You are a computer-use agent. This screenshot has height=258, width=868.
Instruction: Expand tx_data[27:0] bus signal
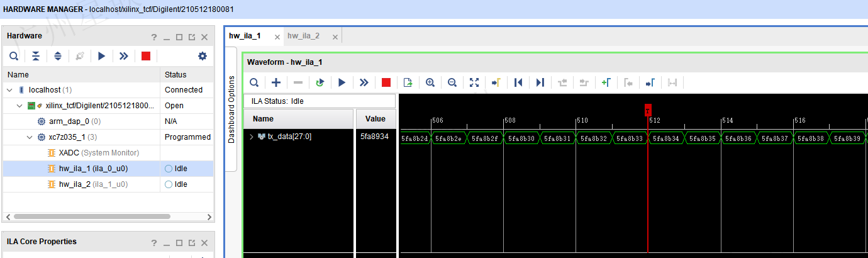252,137
